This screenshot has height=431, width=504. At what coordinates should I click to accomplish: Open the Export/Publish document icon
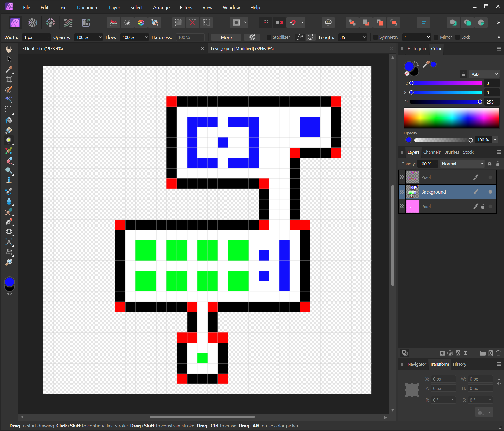pos(86,22)
